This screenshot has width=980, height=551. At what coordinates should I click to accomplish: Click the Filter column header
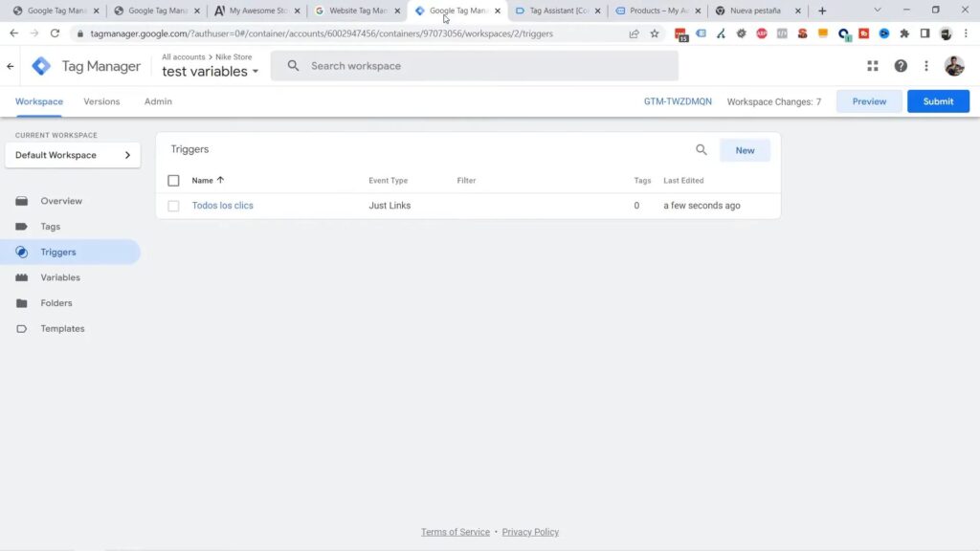(x=466, y=181)
